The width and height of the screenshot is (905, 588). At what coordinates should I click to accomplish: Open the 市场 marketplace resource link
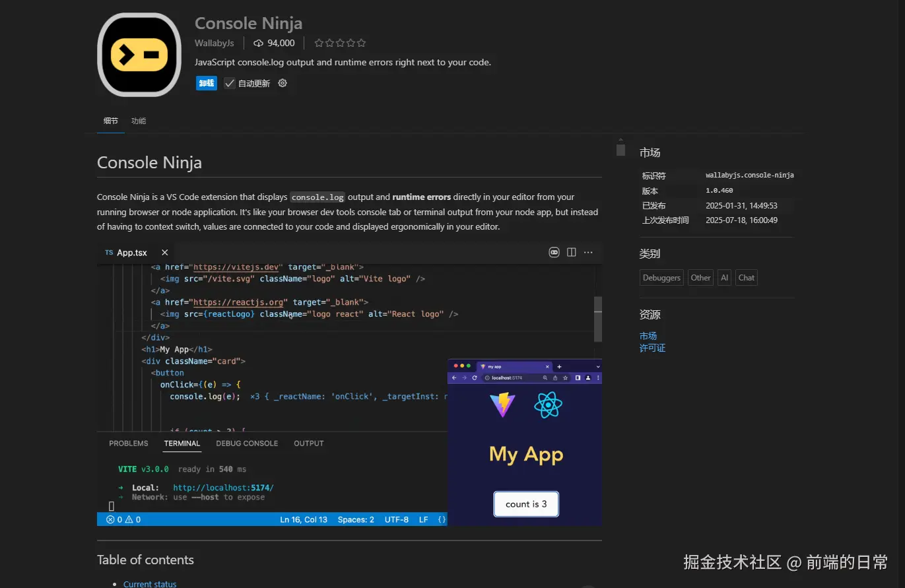[x=648, y=336]
